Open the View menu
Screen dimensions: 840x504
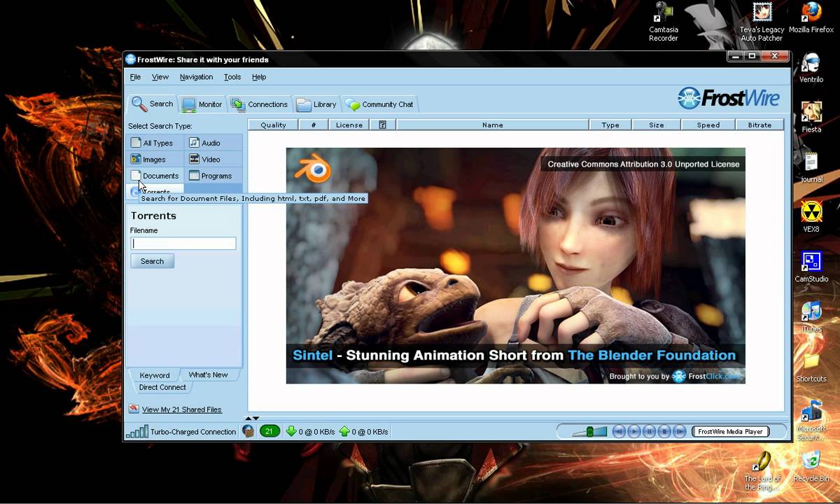(x=160, y=77)
